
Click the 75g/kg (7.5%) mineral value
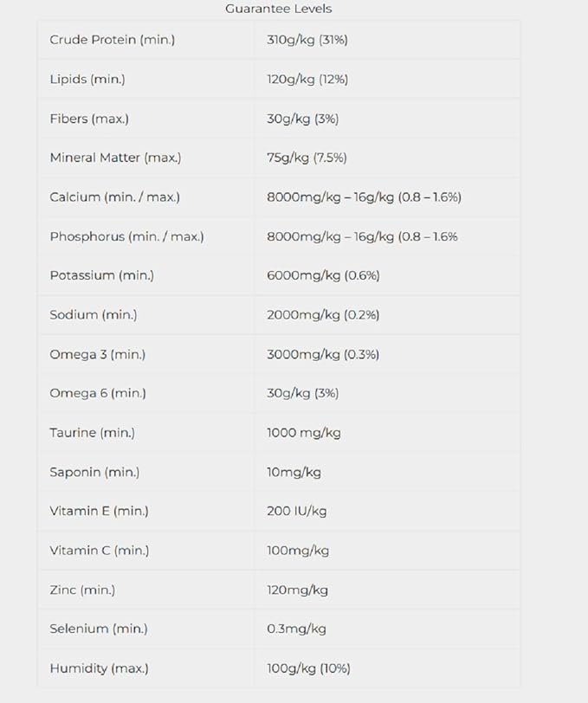307,158
